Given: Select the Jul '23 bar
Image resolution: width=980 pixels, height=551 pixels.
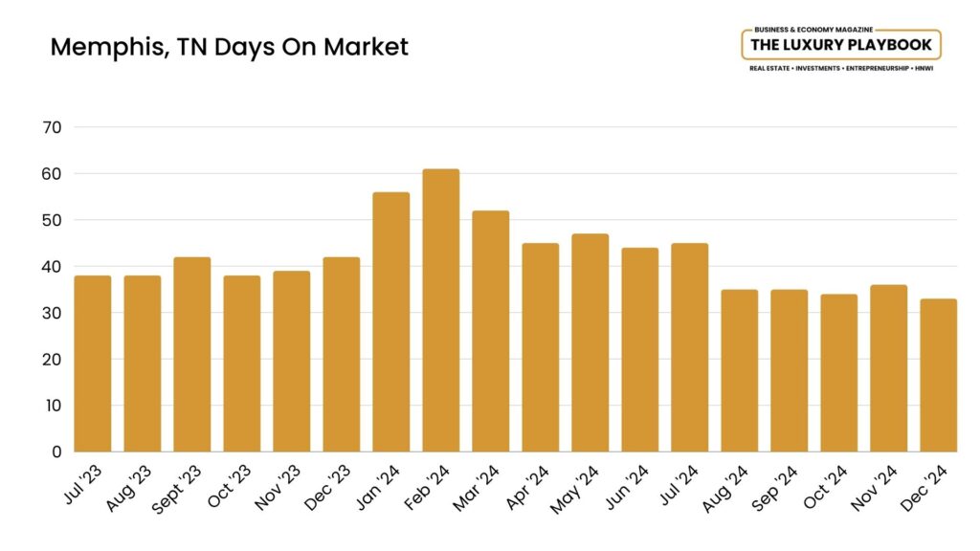Looking at the screenshot, I should pyautogui.click(x=93, y=364).
